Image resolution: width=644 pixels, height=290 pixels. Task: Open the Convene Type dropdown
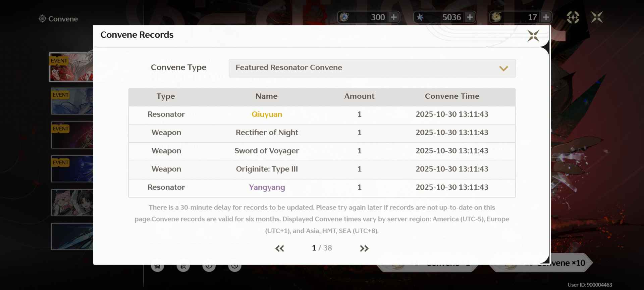point(372,68)
